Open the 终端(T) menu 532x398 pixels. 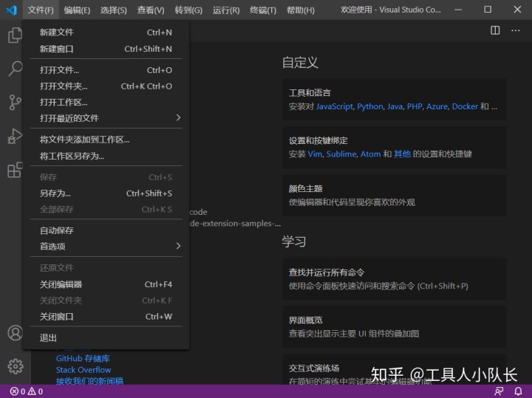pos(263,10)
